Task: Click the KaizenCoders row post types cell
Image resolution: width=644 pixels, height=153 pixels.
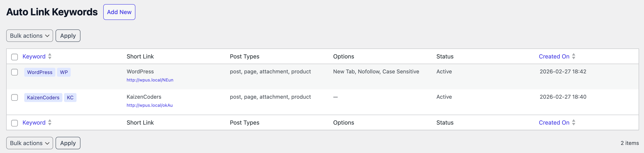Action: pos(270,97)
